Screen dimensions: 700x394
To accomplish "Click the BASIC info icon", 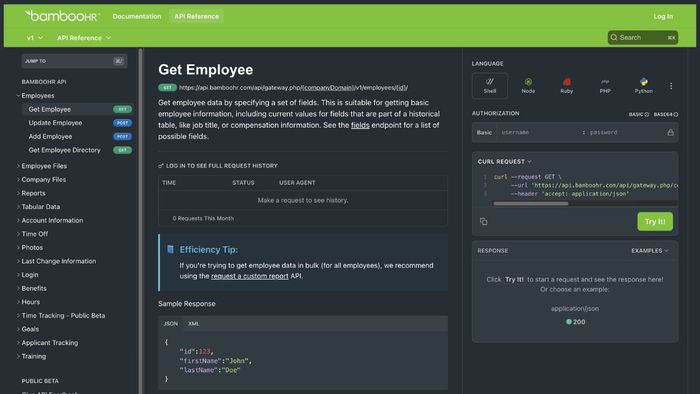I will (646, 115).
